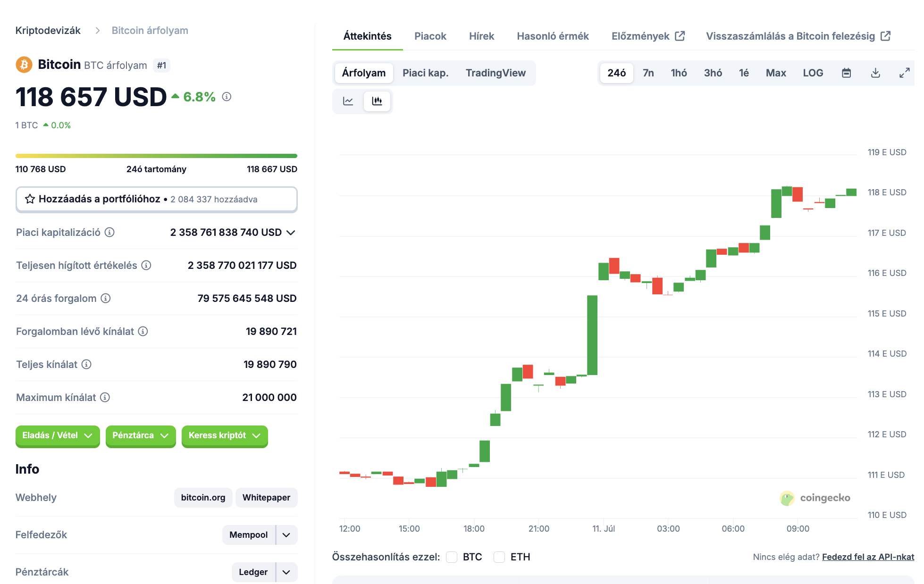Toggle LOG scale on the chart

click(813, 73)
